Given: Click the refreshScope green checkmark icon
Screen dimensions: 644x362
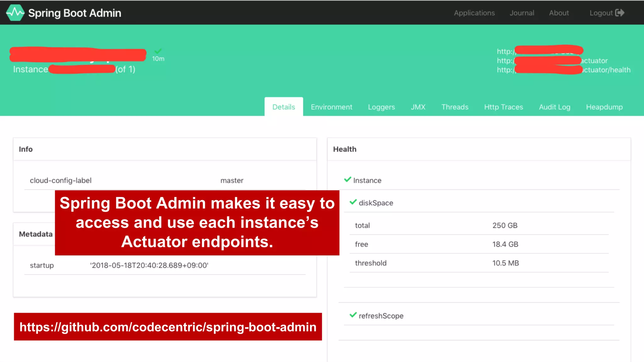Looking at the screenshot, I should (353, 315).
